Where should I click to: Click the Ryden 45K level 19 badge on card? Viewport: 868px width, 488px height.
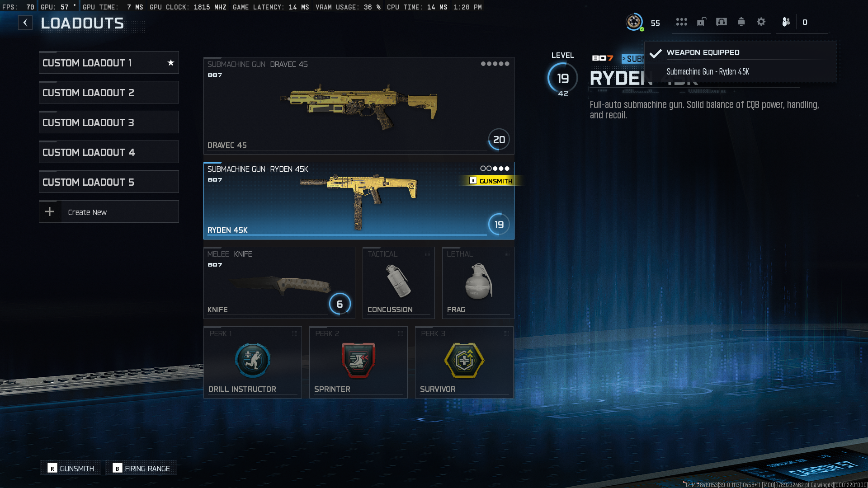(x=499, y=225)
